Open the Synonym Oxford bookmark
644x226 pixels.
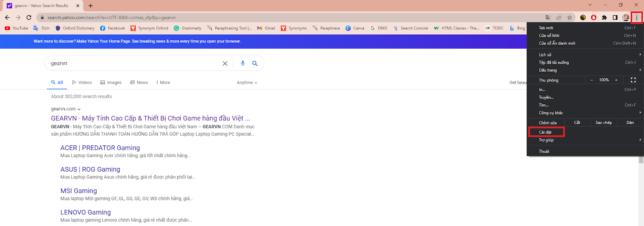click(149, 28)
